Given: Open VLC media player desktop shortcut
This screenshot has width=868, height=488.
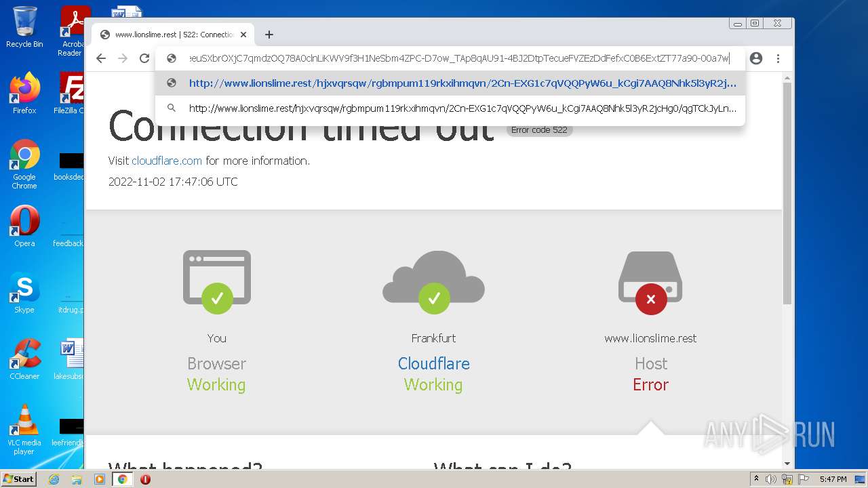Looking at the screenshot, I should (x=24, y=430).
